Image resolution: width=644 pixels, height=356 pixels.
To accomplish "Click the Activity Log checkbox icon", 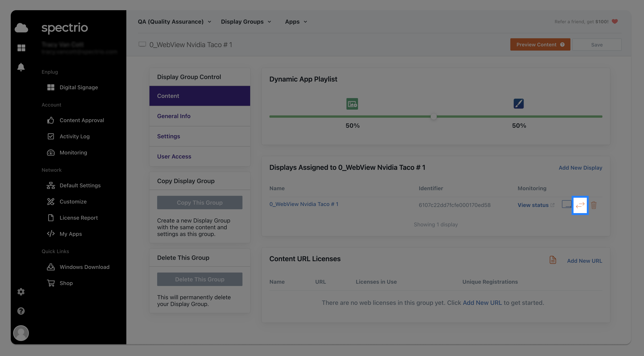I will tap(51, 136).
